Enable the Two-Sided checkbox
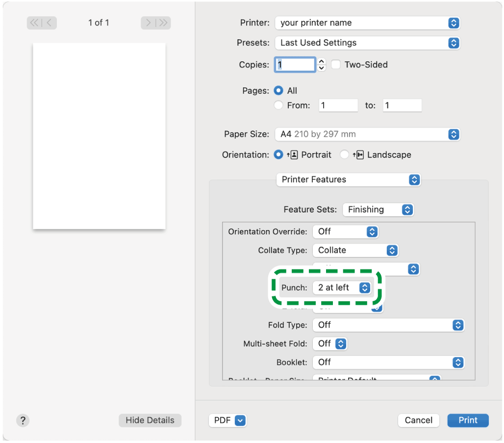 [336, 65]
